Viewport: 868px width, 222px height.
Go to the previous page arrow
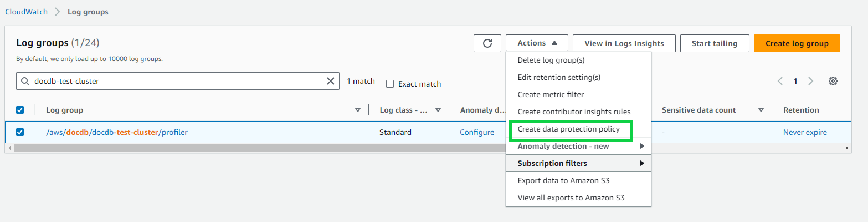click(x=780, y=81)
